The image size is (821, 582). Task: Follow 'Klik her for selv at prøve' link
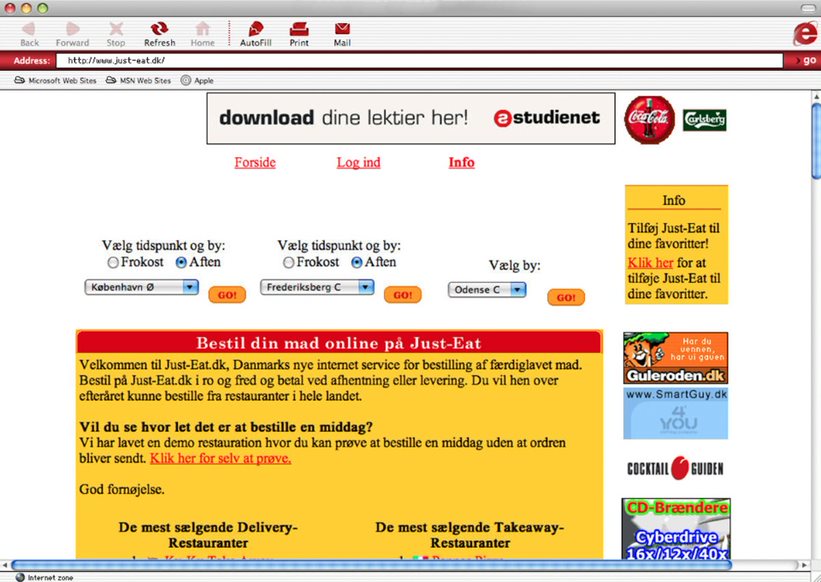click(220, 458)
